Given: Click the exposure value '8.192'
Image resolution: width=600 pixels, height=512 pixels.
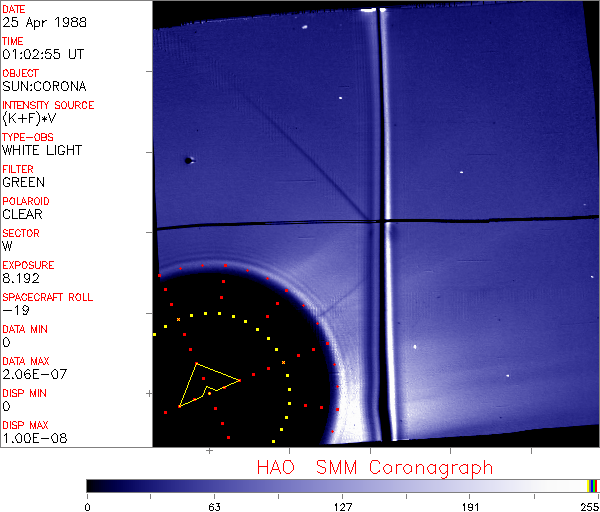Looking at the screenshot, I should tap(22, 278).
